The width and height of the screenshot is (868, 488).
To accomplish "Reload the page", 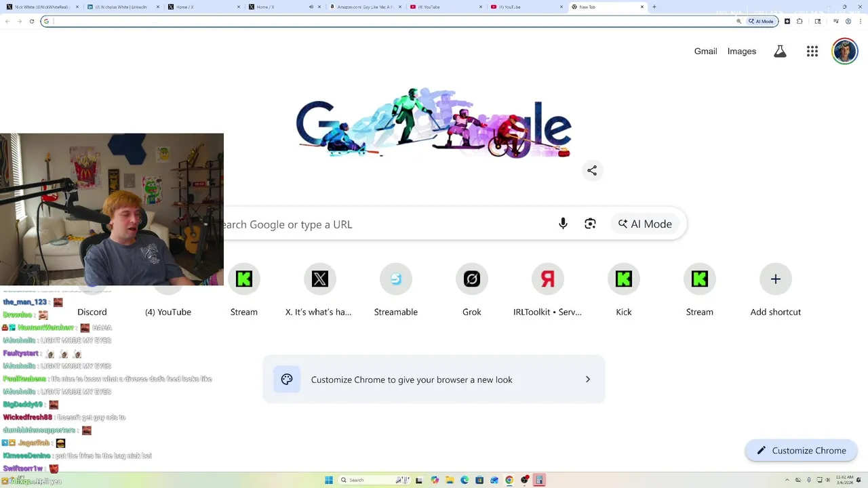I will click(x=32, y=21).
